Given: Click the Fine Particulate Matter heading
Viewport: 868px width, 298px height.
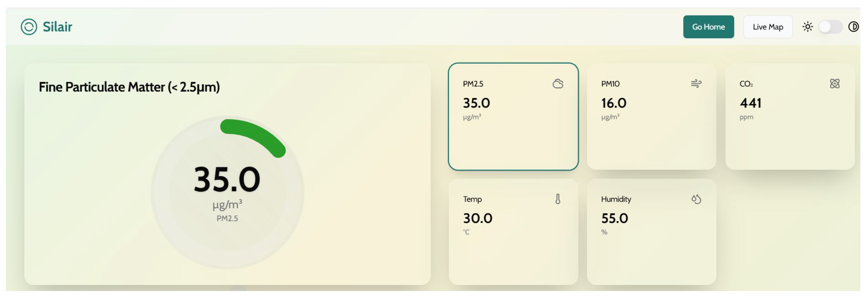Looking at the screenshot, I should [x=129, y=87].
